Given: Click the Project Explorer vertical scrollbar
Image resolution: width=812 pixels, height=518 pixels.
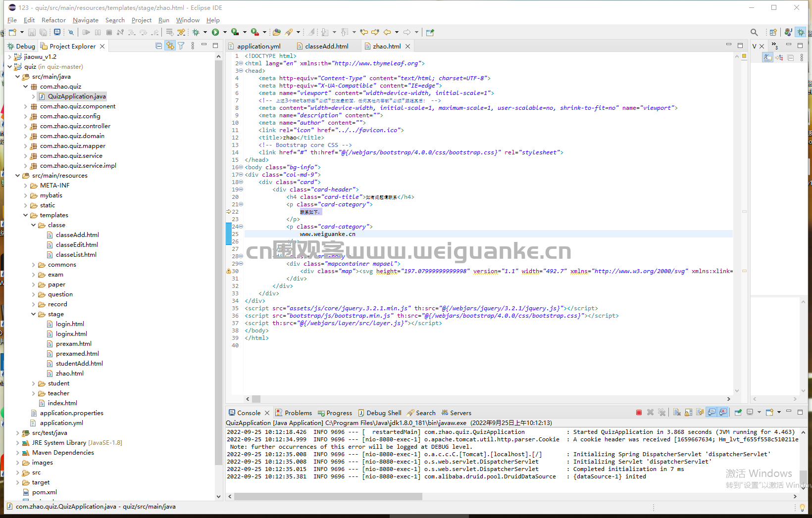Looking at the screenshot, I should [x=218, y=262].
